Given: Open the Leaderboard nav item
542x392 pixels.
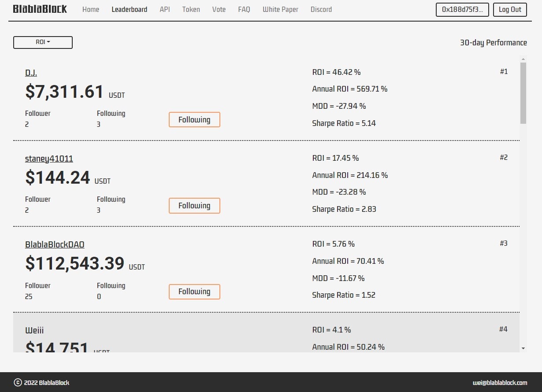Looking at the screenshot, I should (x=130, y=9).
